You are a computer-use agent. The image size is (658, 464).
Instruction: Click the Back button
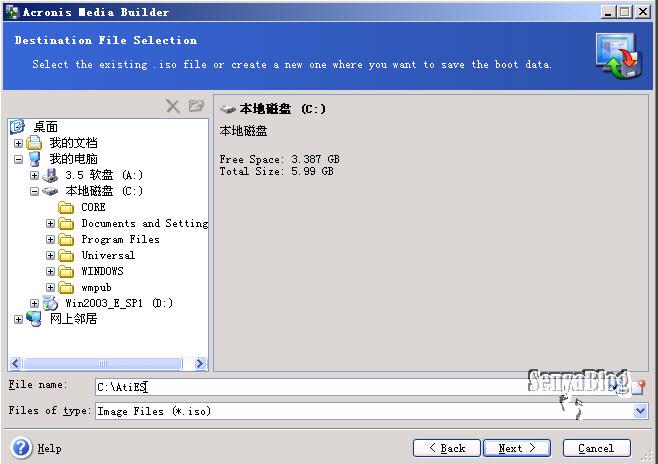click(446, 448)
